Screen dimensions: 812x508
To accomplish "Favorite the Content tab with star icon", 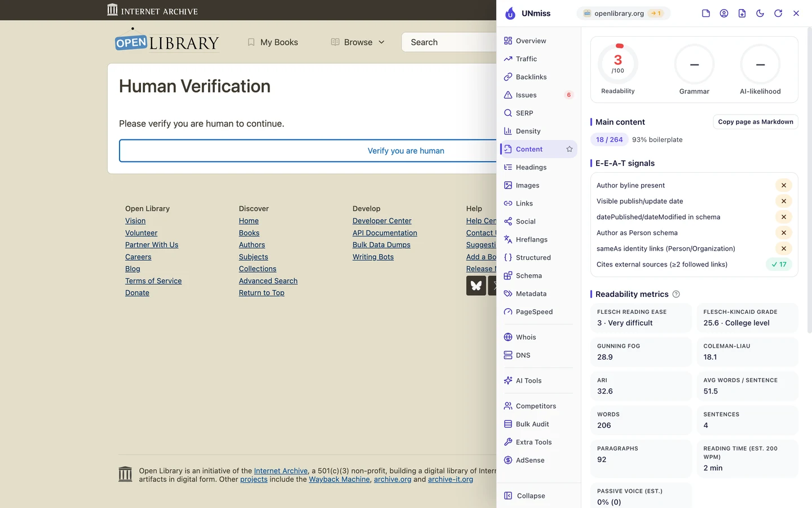I will [x=570, y=149].
